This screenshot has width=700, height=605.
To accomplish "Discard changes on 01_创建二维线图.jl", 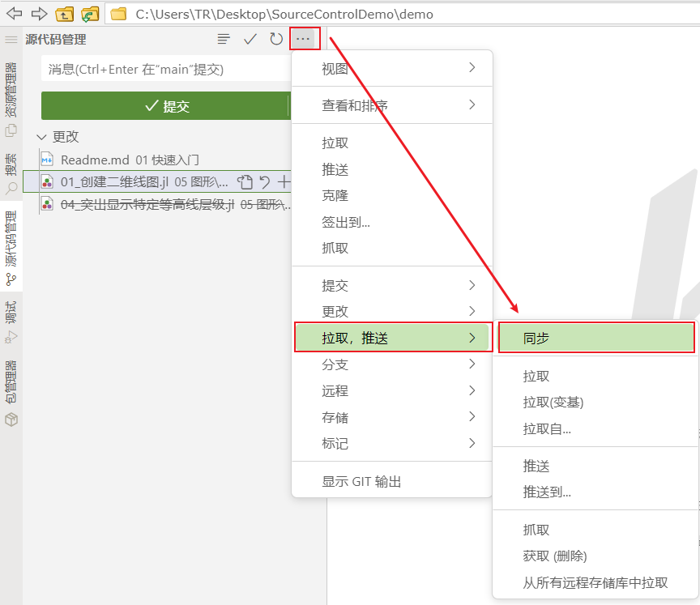I will [x=264, y=182].
